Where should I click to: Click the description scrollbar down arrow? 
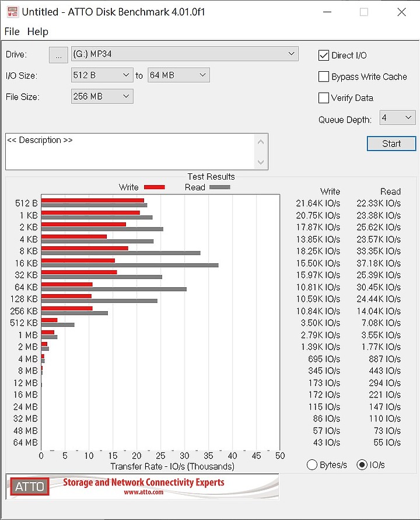coord(261,162)
